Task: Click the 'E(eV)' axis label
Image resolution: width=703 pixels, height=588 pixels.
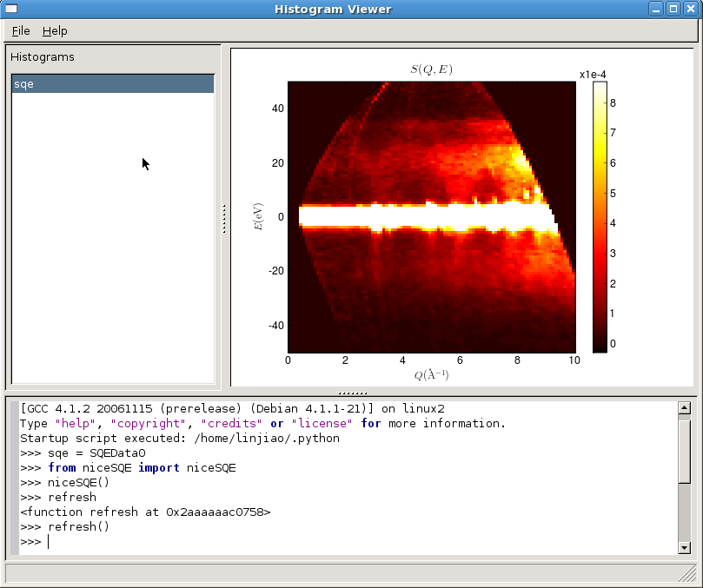Action: click(258, 217)
